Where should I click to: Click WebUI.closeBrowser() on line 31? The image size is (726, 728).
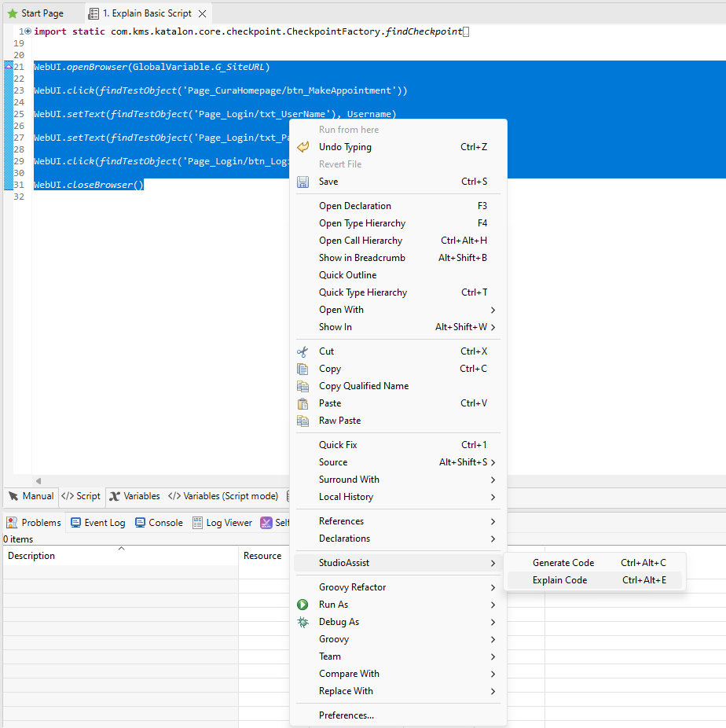(x=89, y=185)
